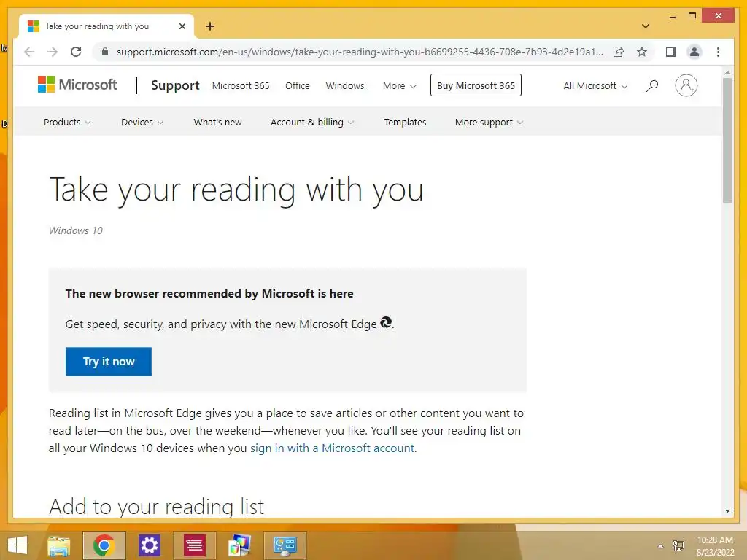Click the 'Windows 10' subtitle text

pyautogui.click(x=76, y=230)
